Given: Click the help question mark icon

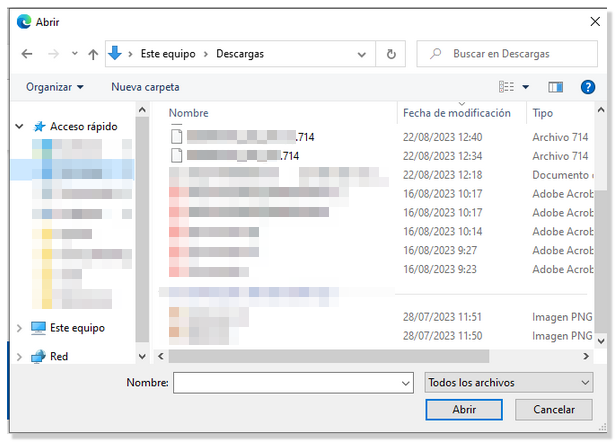Looking at the screenshot, I should pyautogui.click(x=588, y=87).
